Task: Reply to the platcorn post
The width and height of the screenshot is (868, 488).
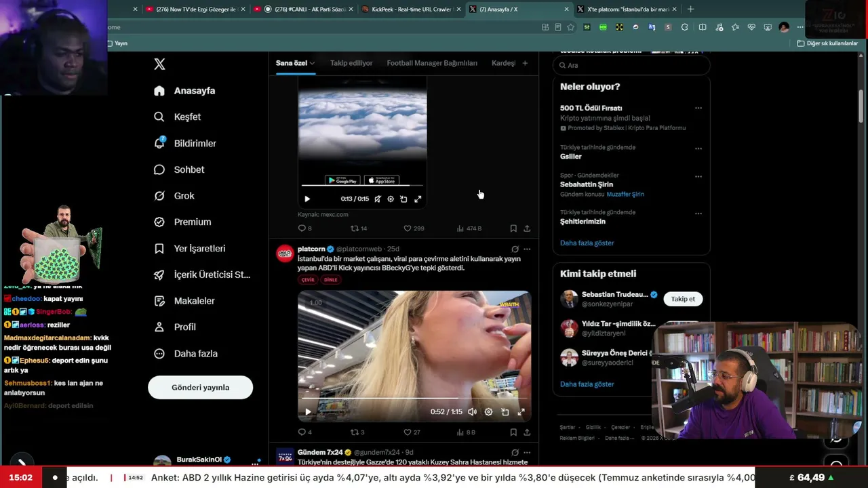Action: pos(302,432)
